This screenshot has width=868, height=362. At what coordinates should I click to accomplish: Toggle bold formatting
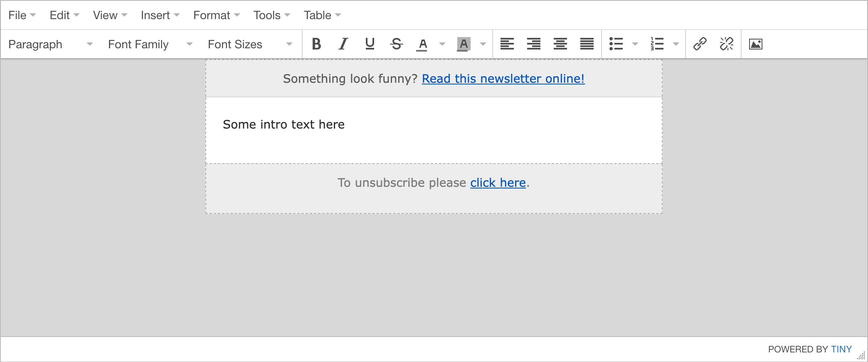(316, 44)
